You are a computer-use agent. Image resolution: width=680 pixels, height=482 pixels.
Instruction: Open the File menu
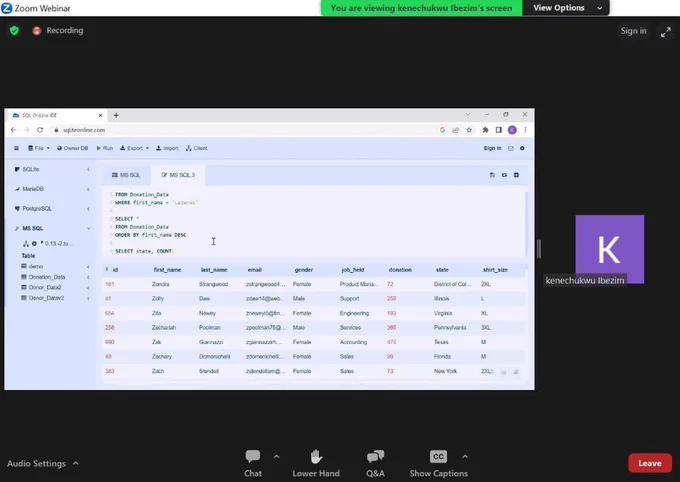[x=39, y=148]
